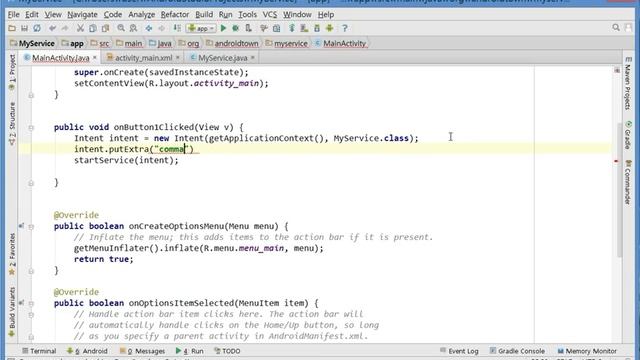Click the navigate Back arrow icon
This screenshot has height=360, width=640.
(149, 28)
